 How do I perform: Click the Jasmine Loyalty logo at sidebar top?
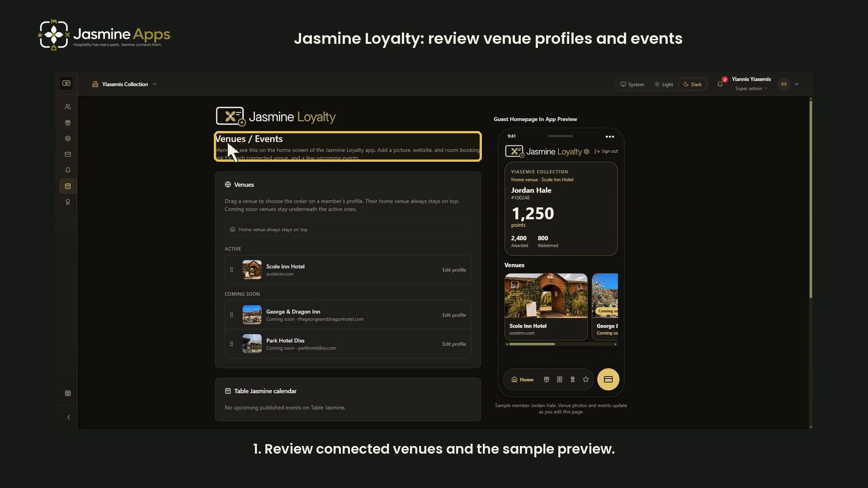(66, 83)
